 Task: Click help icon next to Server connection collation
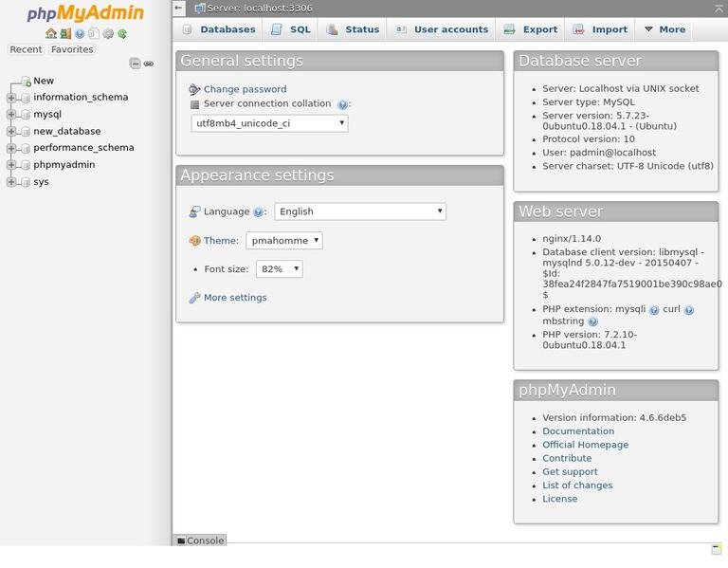pos(342,104)
